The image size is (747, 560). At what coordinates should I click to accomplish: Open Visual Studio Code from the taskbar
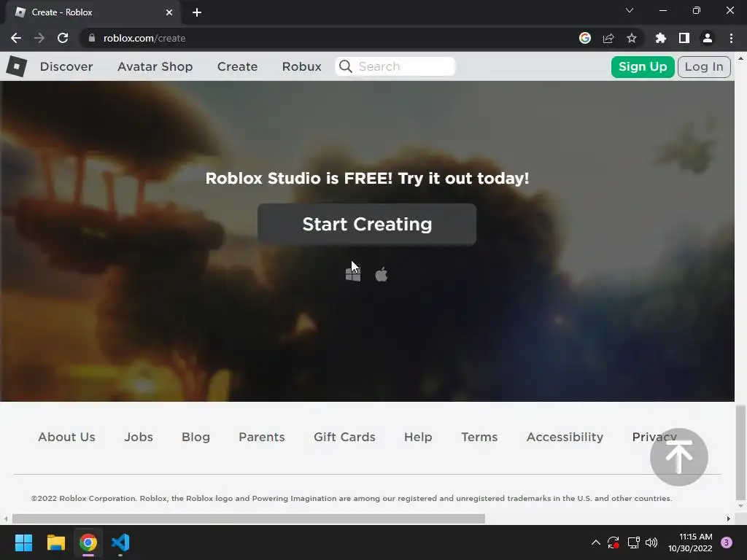tap(120, 542)
